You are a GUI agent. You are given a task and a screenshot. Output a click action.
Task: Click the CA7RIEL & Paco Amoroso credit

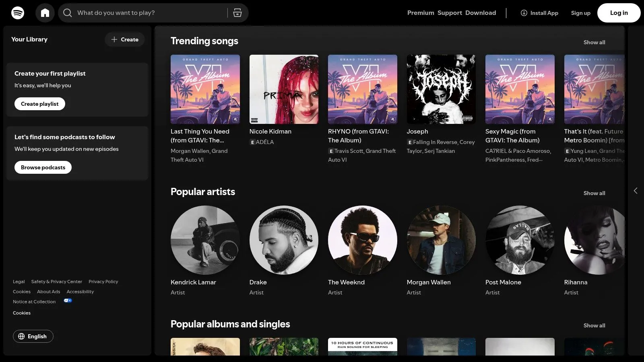coord(518,151)
